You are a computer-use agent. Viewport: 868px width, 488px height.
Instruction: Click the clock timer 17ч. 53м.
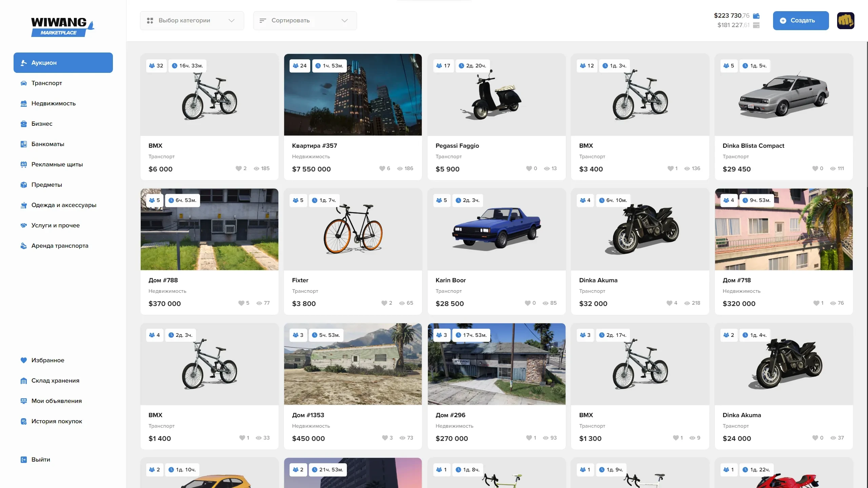471,335
